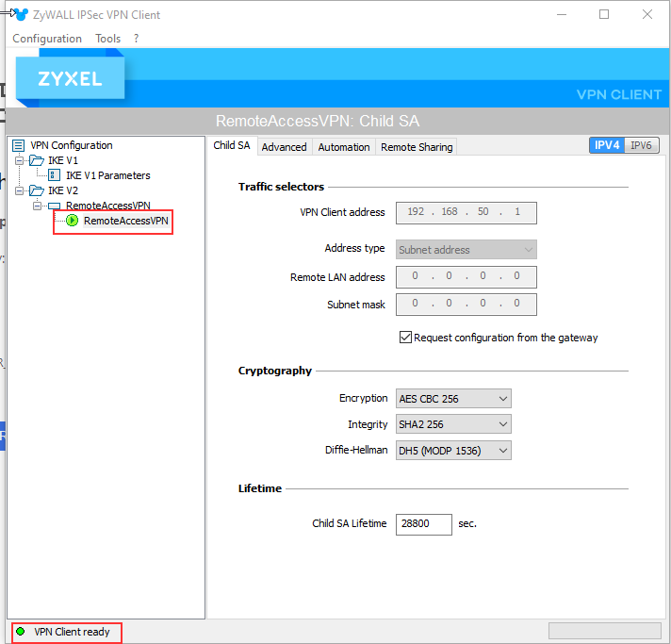Collapse the IKE V1 tree node
Screen dimensions: 671x644
[x=18, y=160]
